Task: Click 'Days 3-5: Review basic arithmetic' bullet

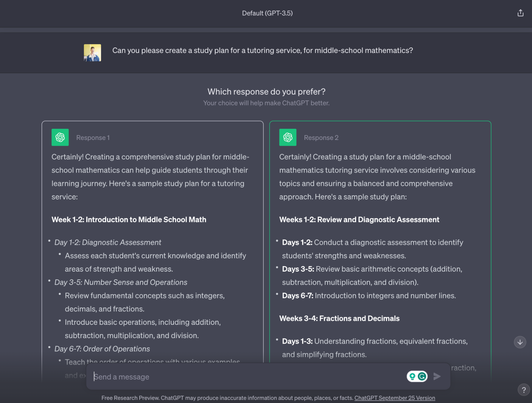Action: [x=372, y=276]
